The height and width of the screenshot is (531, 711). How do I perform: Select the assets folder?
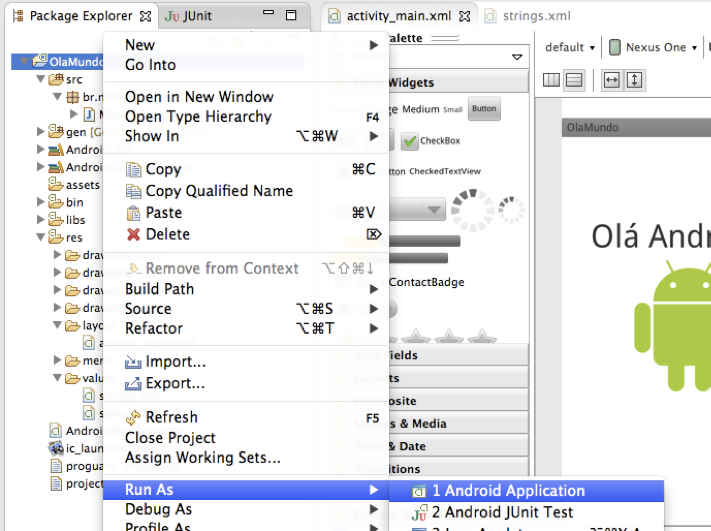74,185
